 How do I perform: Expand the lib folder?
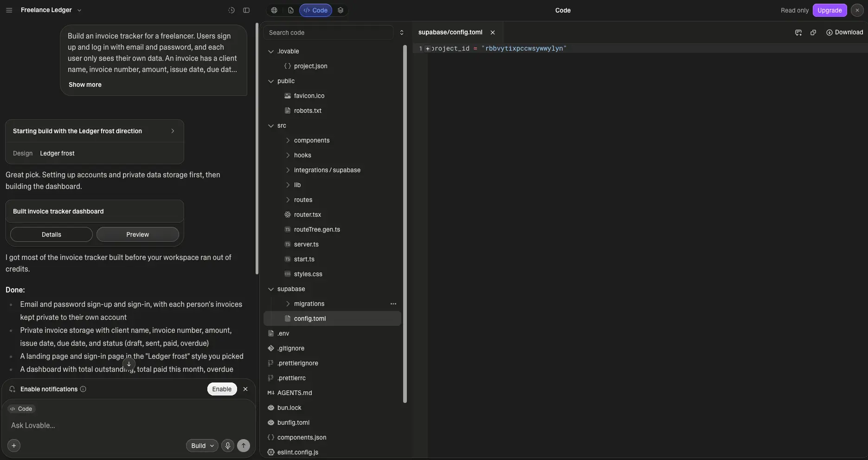332,185
